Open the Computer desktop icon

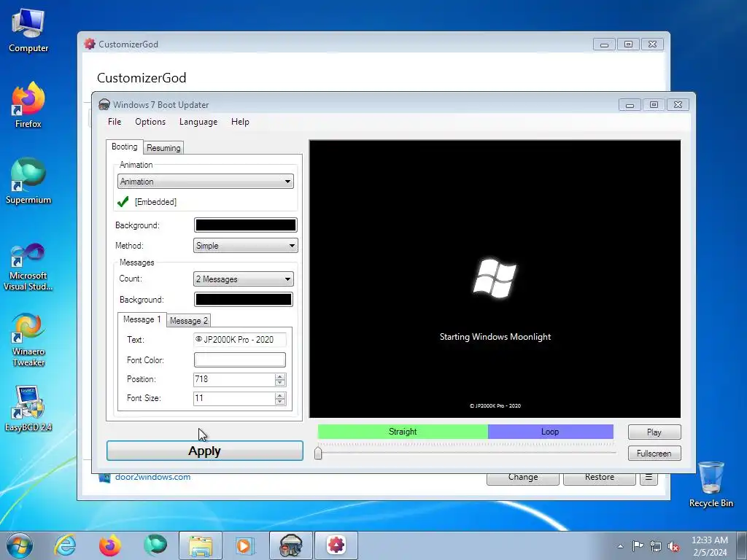tap(28, 31)
